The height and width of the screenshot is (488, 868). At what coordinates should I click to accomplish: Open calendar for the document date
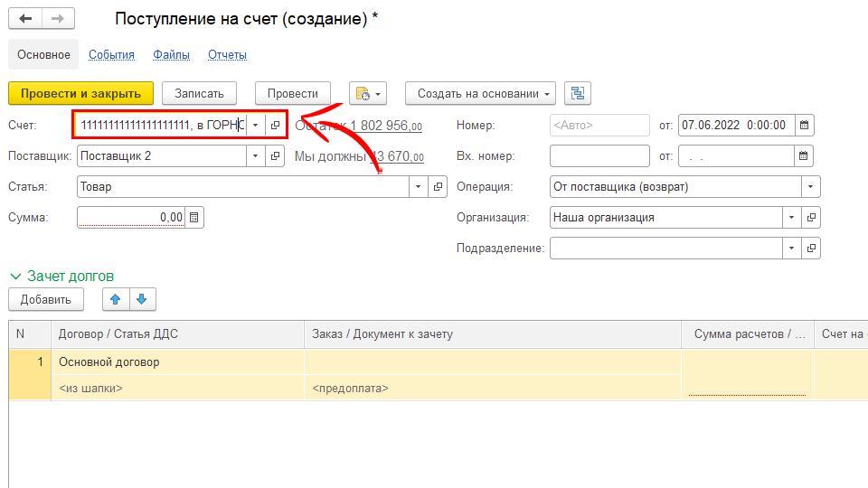[804, 126]
